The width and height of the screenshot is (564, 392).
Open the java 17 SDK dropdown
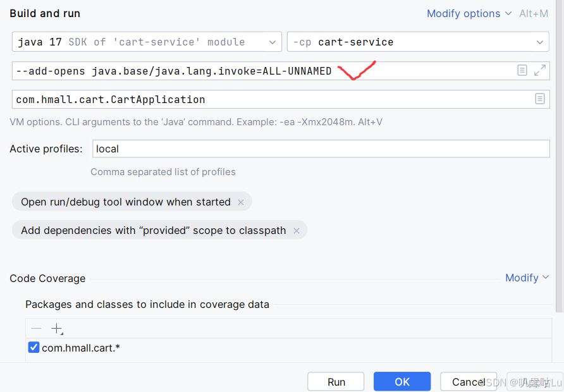(x=273, y=41)
